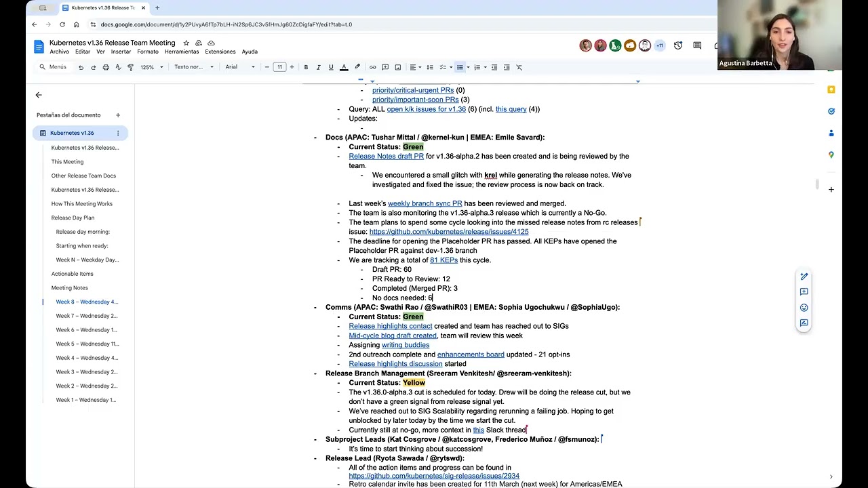Screen dimensions: 868x488
Task: Click the undo arrow in the toolbar
Action: click(x=81, y=67)
